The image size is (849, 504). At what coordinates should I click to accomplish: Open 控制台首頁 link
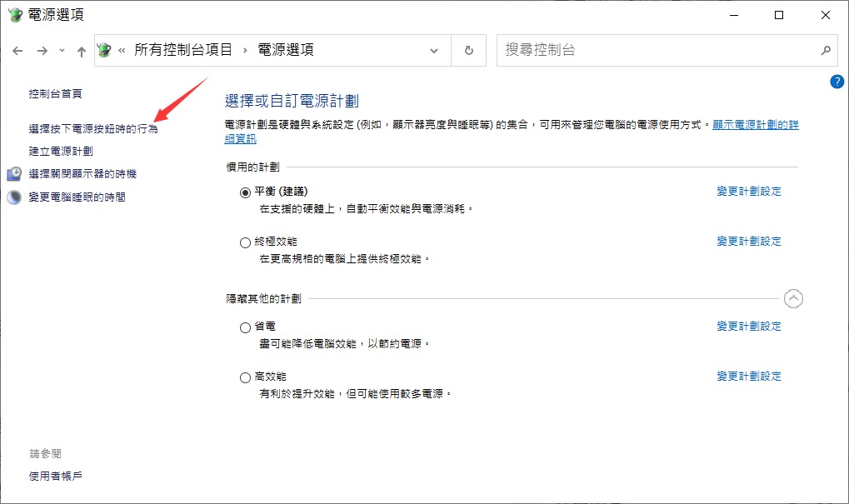click(x=55, y=93)
